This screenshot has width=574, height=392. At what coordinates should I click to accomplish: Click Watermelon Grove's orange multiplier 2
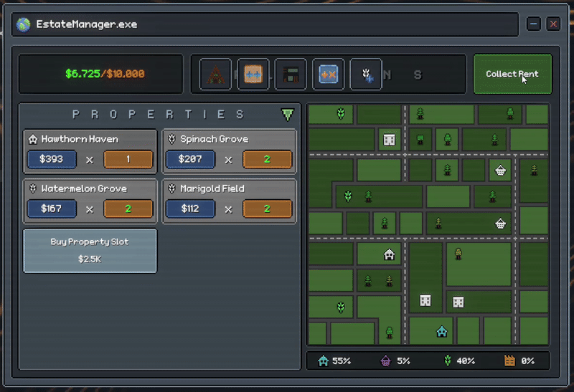pyautogui.click(x=128, y=209)
